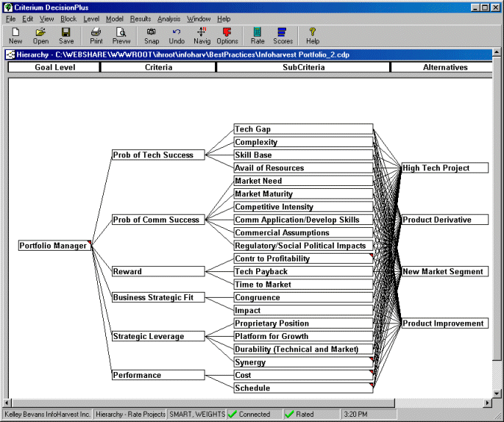This screenshot has width=504, height=422.
Task: Undo the last action via the toolbar
Action: [x=177, y=35]
